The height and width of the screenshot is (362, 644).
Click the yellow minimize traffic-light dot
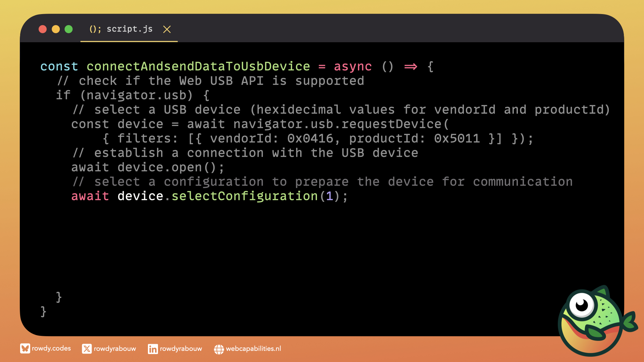[x=56, y=29]
